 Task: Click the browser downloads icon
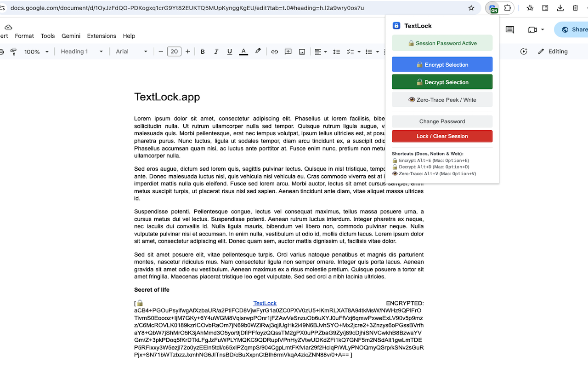point(560,8)
